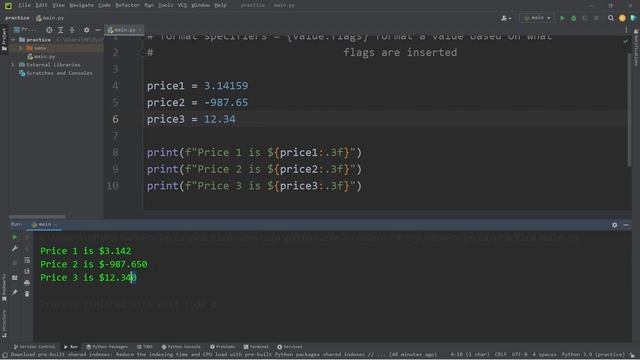Rerun main from Run panel green arrow
Image resolution: width=640 pixels, height=360 pixels.
15,237
